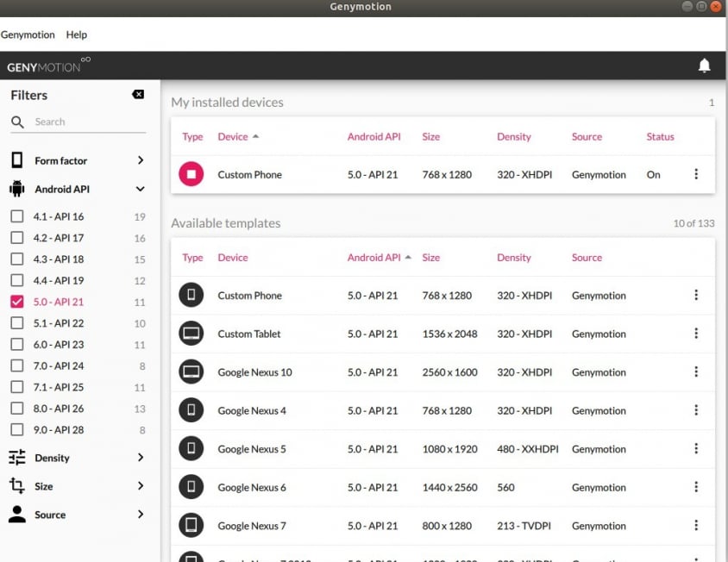The height and width of the screenshot is (562, 728).
Task: Click the Form factor phone icon
Action: point(17,160)
